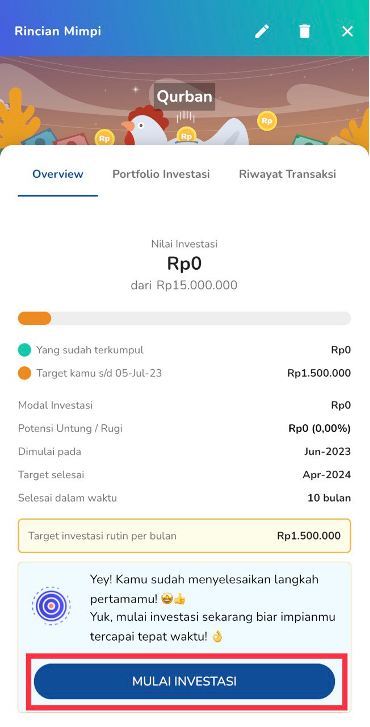Tap the pencil edit icon
Viewport: 370px width, 727px height.
[262, 31]
